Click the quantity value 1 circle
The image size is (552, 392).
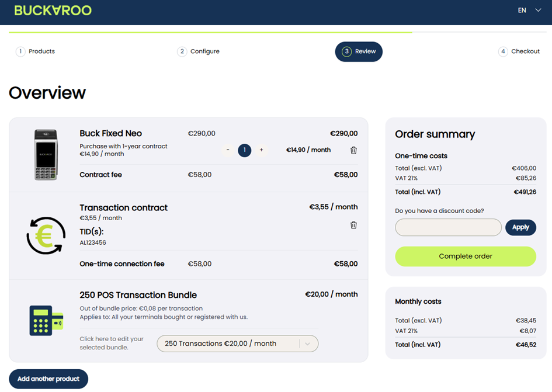244,150
